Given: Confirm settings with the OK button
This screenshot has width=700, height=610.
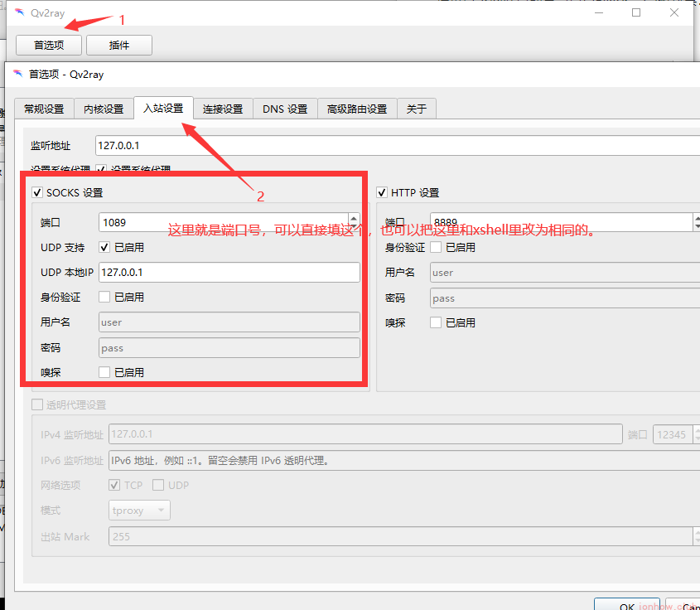Looking at the screenshot, I should point(627,605).
